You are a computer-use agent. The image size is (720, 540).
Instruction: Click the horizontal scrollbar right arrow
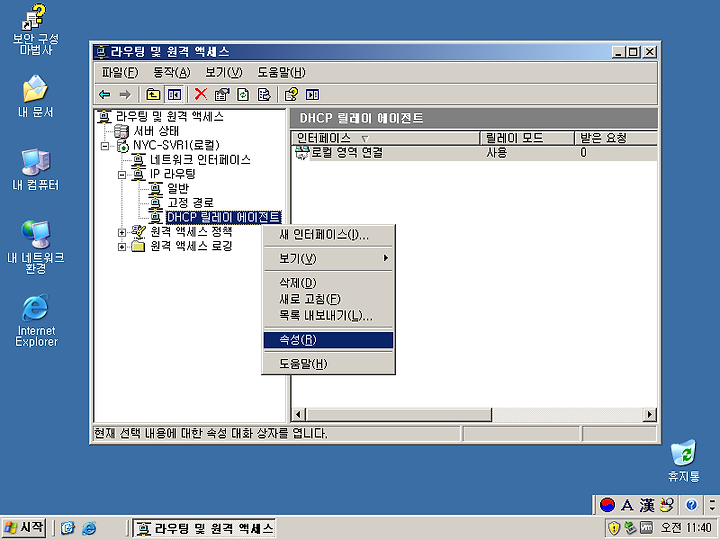click(x=649, y=415)
